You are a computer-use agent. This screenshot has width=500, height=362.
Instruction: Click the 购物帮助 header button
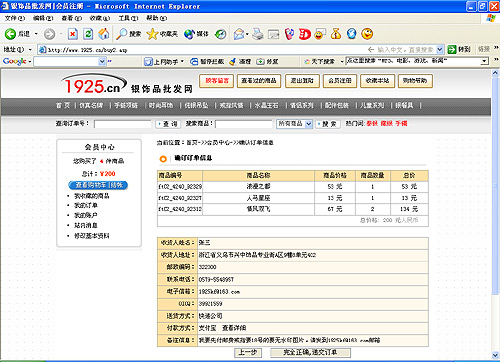click(415, 81)
